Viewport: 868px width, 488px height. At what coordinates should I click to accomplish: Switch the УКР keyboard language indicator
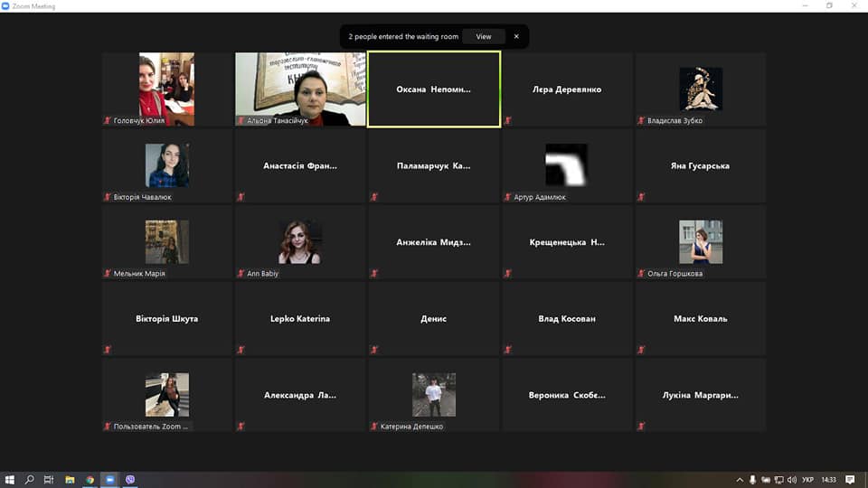(808, 480)
